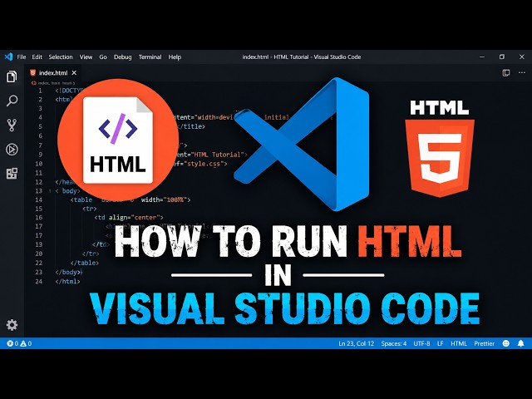Click HTML language mode in status bar
Screen dimensions: 532x399
point(459,343)
